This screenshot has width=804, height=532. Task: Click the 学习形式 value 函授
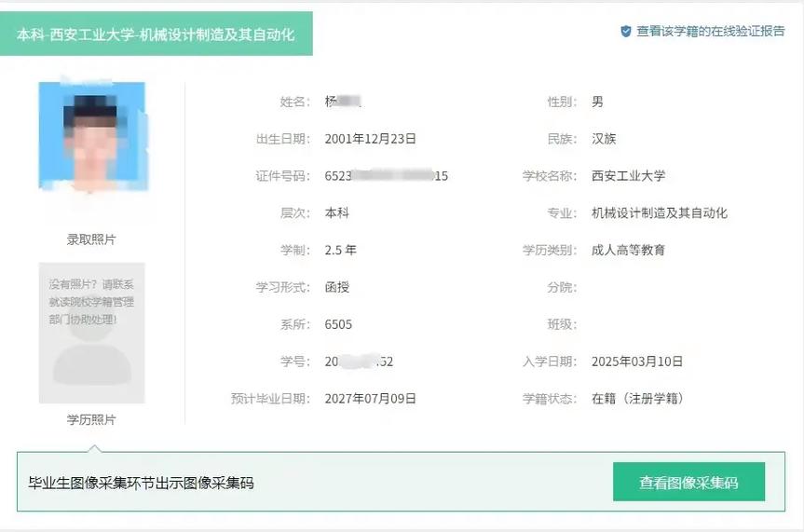[337, 287]
